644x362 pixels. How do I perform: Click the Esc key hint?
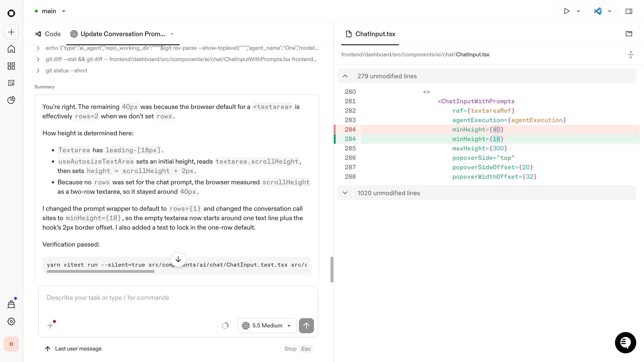(306, 349)
